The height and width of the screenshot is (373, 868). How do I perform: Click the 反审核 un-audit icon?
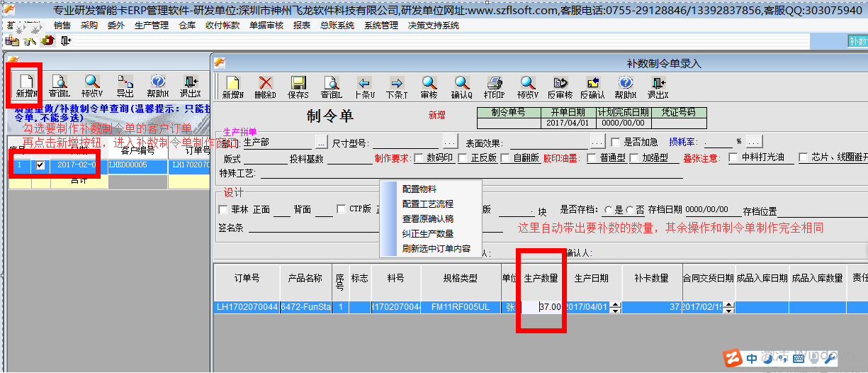click(x=560, y=88)
